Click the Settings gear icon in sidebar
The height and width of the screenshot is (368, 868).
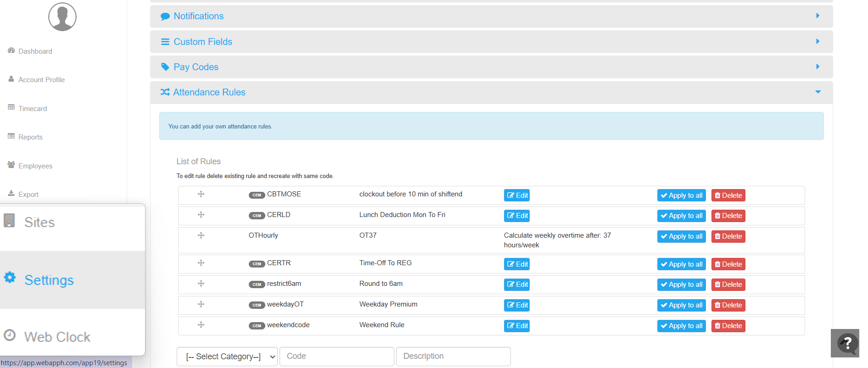[x=10, y=278]
